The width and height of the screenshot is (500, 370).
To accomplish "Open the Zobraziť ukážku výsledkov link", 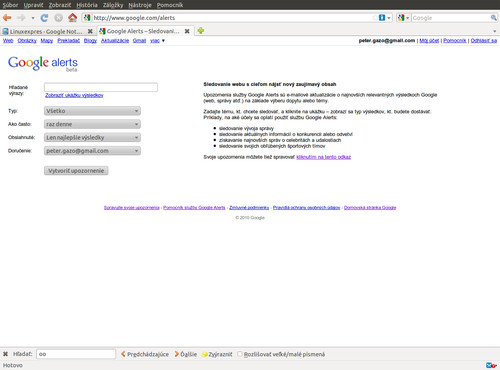I will tap(74, 95).
